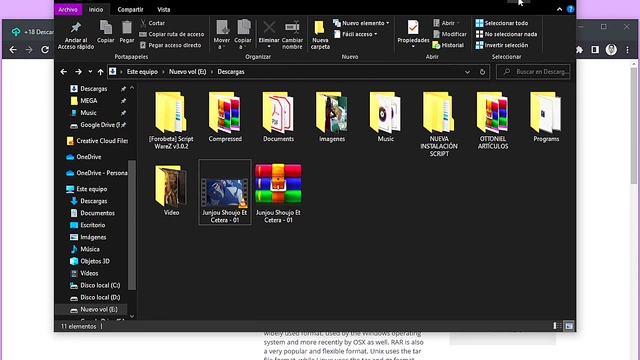Viewport: 640px width, 360px height.
Task: Open the Mover a dropdown
Action: tap(222, 35)
